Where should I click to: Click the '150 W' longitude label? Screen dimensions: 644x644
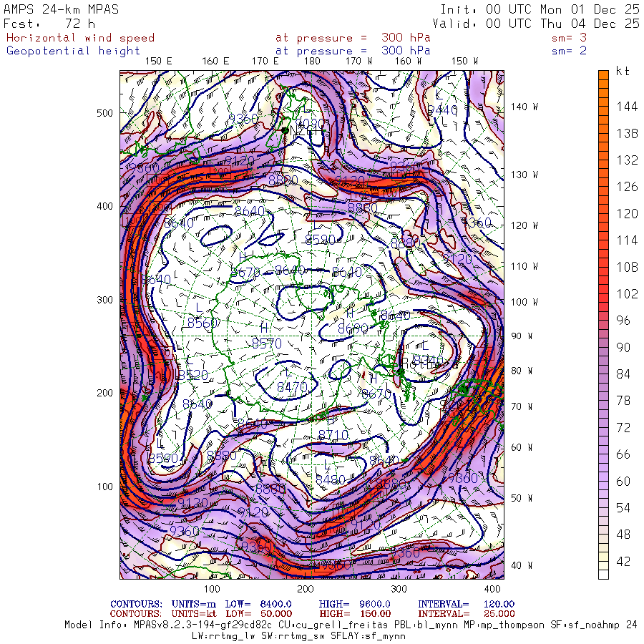pyautogui.click(x=464, y=62)
